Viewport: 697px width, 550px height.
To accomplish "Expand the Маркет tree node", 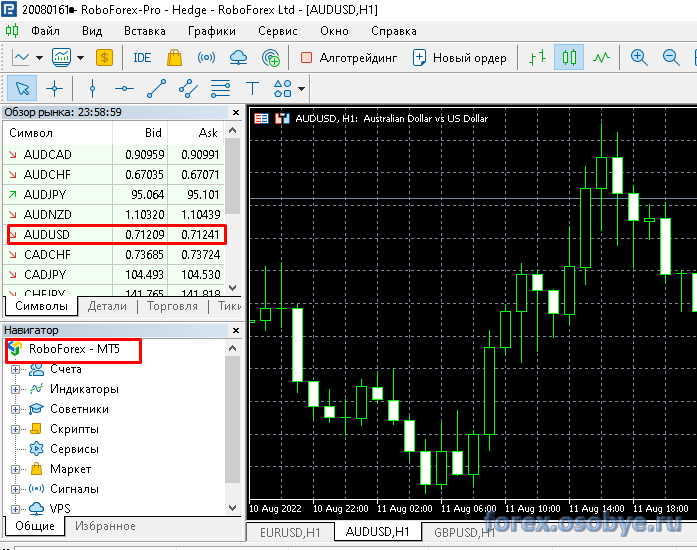I will point(15,470).
